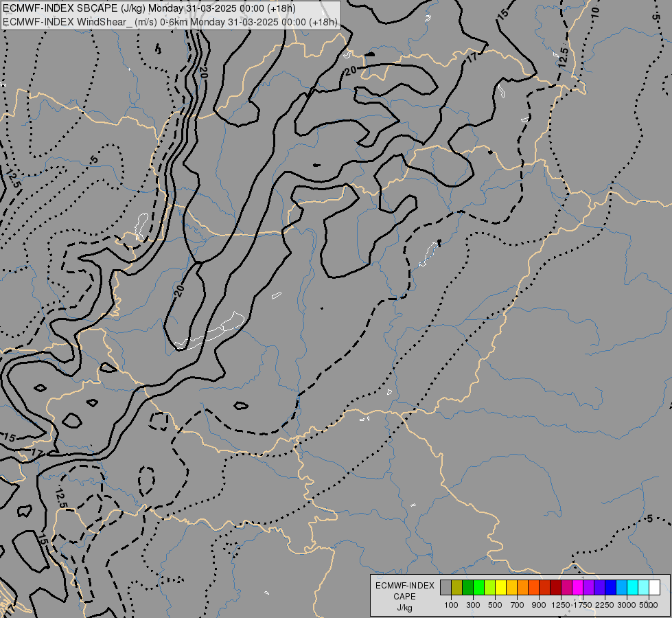
Task: Click the legend value 700
Action: pos(518,605)
